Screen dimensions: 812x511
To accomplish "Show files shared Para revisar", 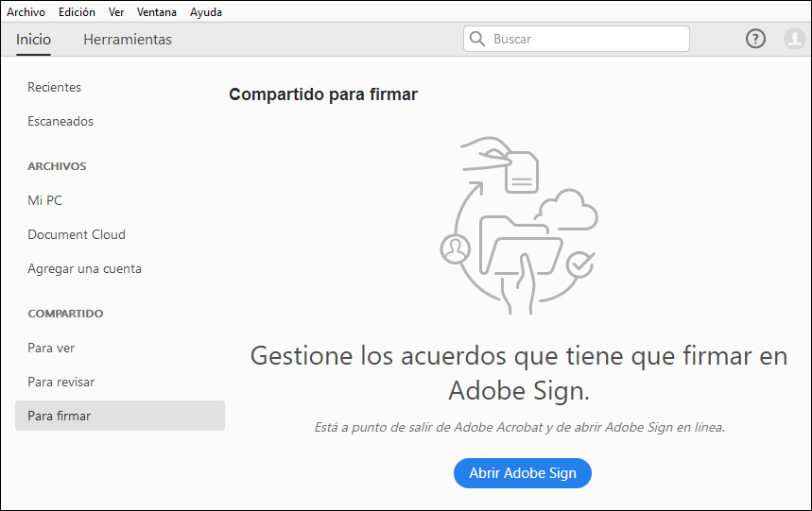I will click(61, 382).
